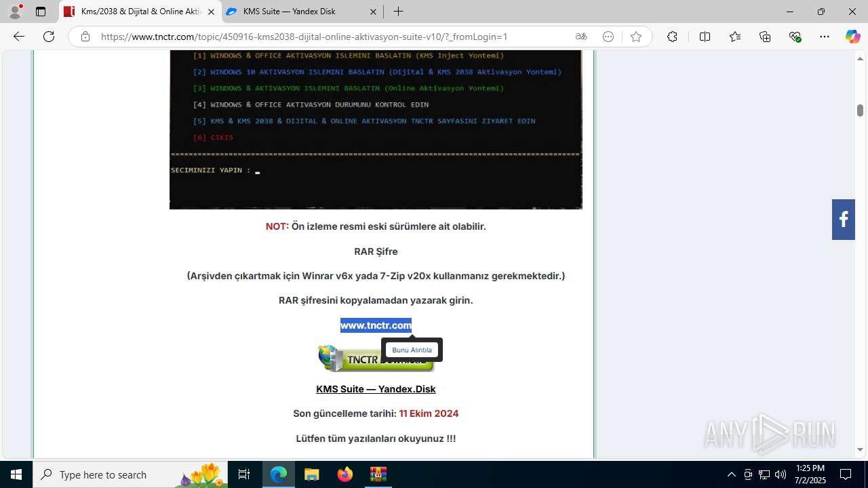This screenshot has height=488, width=868.
Task: Click the console preview screenshot image
Action: click(x=376, y=129)
